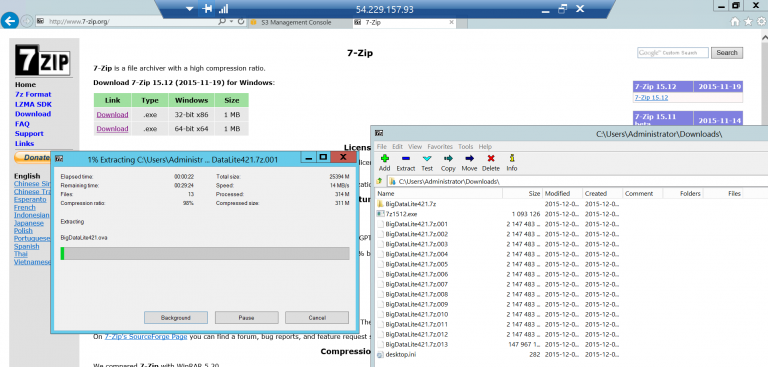Click the 7z1512.exe file icon
Screen dimensions: 768x367
pyautogui.click(x=381, y=214)
